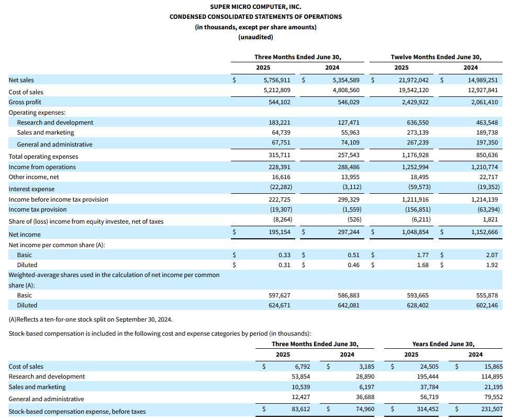Click the '(unaudited)' label
This screenshot has width=512, height=420.
click(x=255, y=37)
